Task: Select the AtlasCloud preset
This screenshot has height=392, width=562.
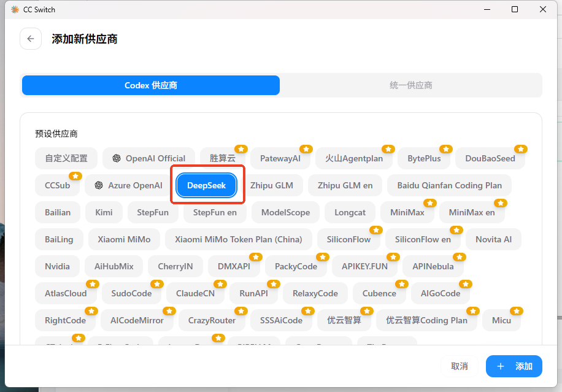Action: (x=66, y=293)
